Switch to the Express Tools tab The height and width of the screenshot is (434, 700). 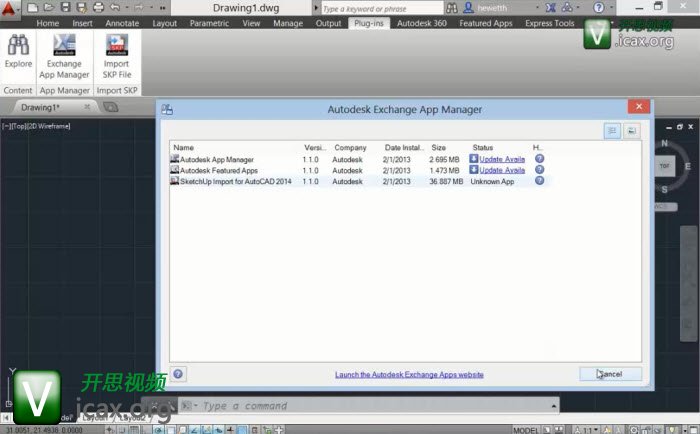pyautogui.click(x=550, y=23)
